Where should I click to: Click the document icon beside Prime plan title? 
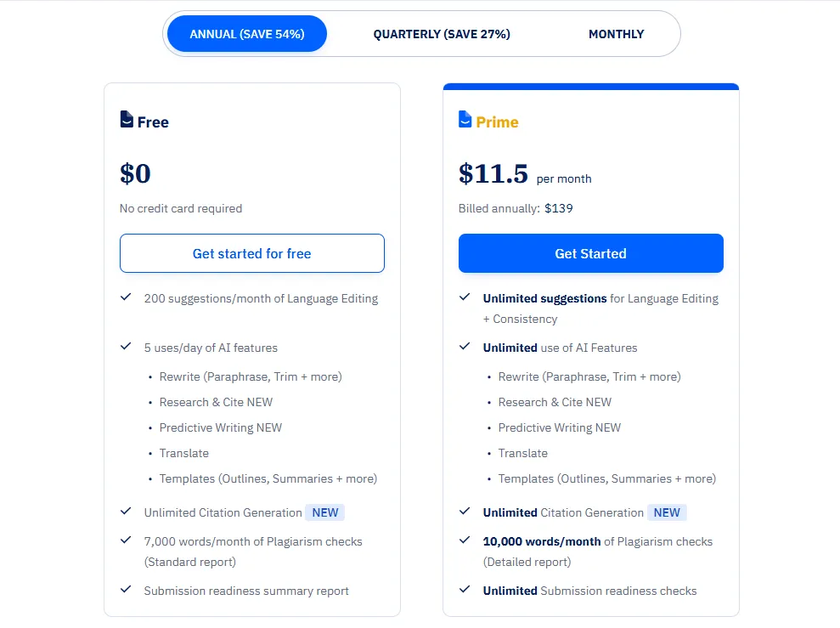(x=465, y=122)
